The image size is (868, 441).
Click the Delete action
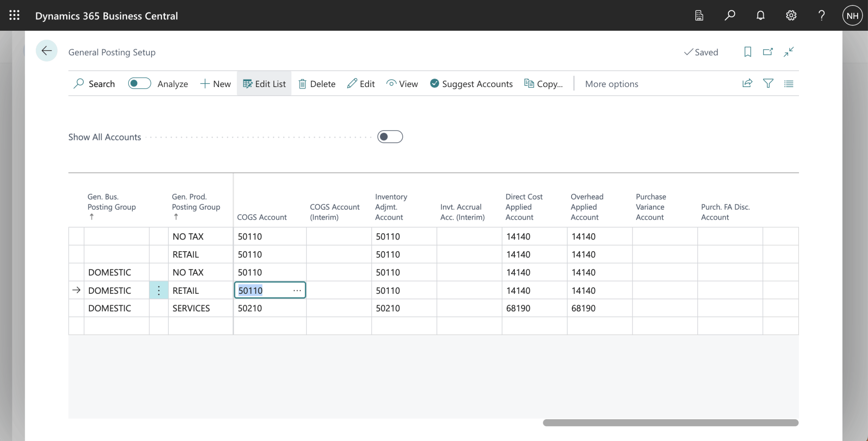[x=317, y=84]
